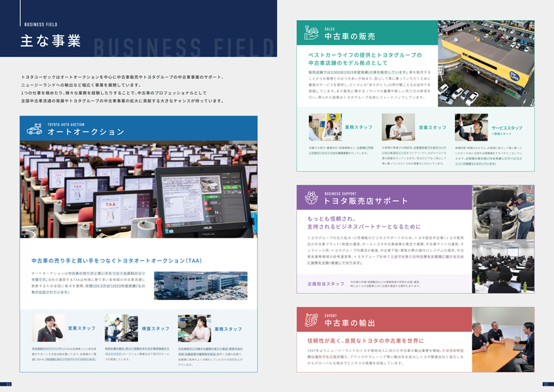Select the 業務スタッフ label in sales section

click(x=359, y=127)
